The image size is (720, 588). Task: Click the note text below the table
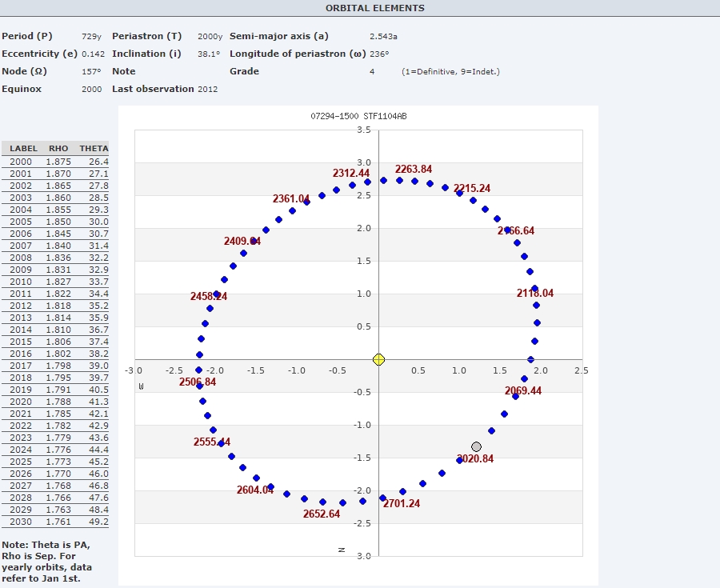point(47,562)
